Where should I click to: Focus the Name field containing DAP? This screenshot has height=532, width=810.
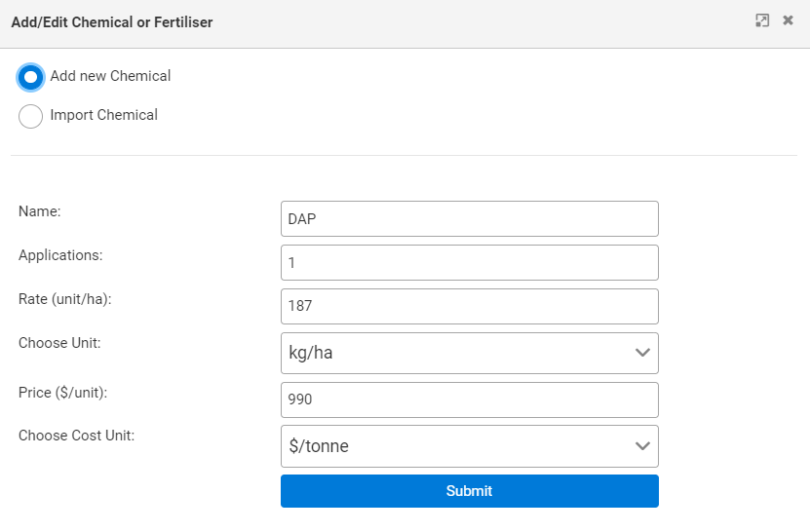point(469,219)
